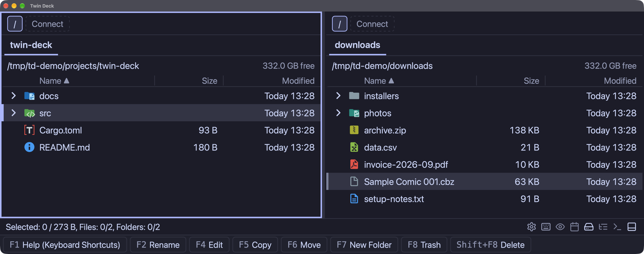Expand the src folder

(14, 113)
